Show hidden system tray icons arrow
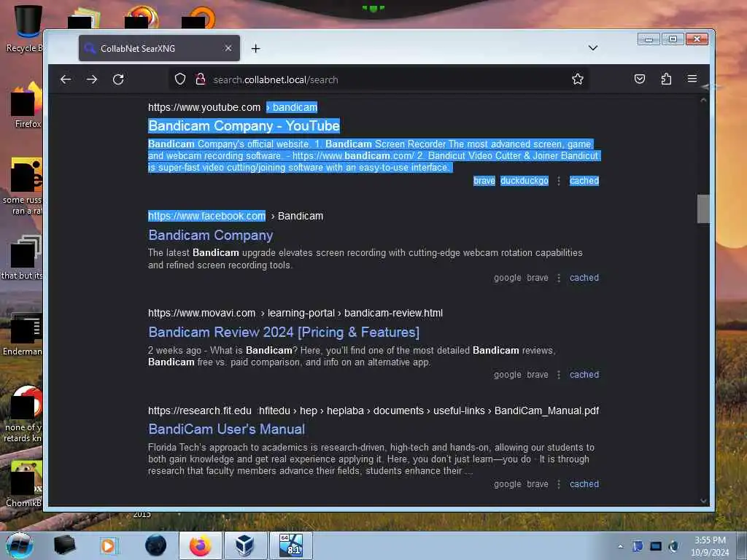 pyautogui.click(x=620, y=546)
